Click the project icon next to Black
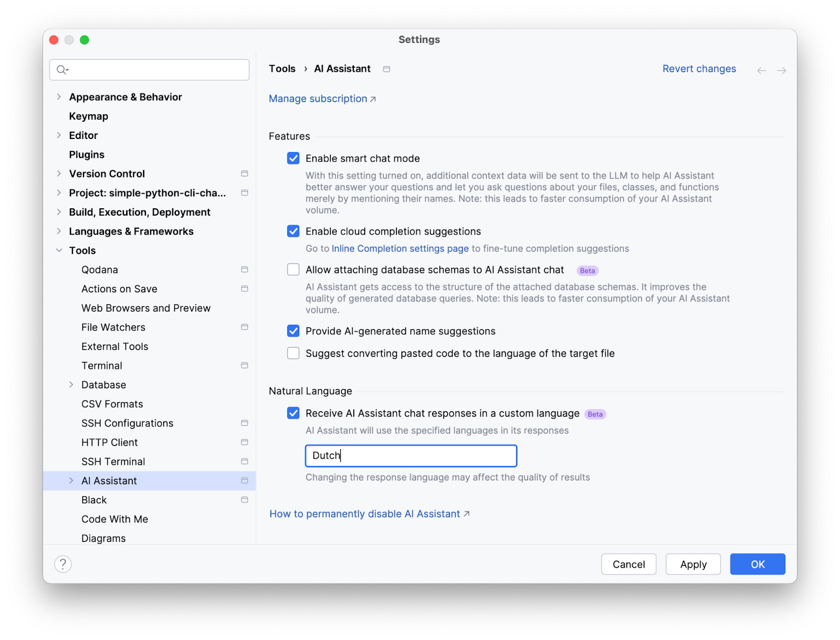The image size is (840, 640). tap(244, 500)
